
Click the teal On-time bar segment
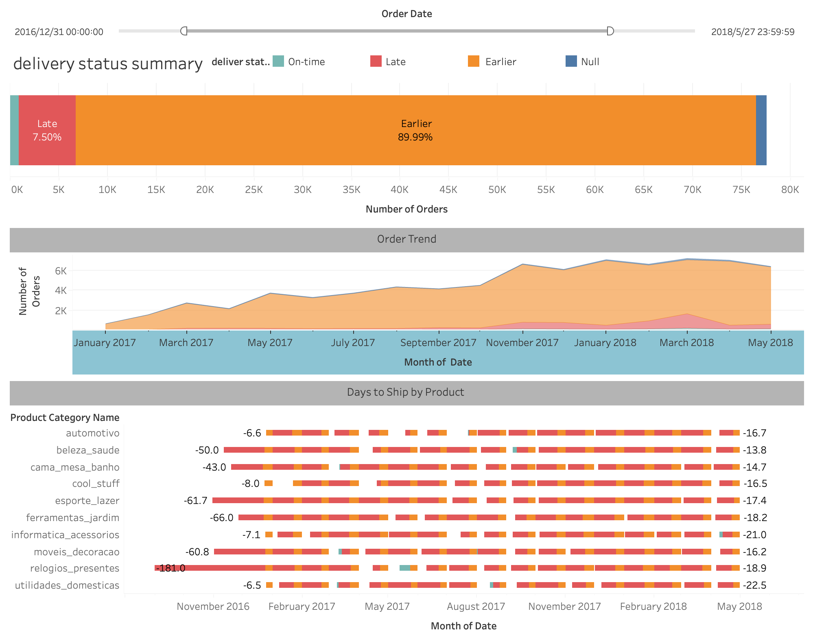(14, 130)
